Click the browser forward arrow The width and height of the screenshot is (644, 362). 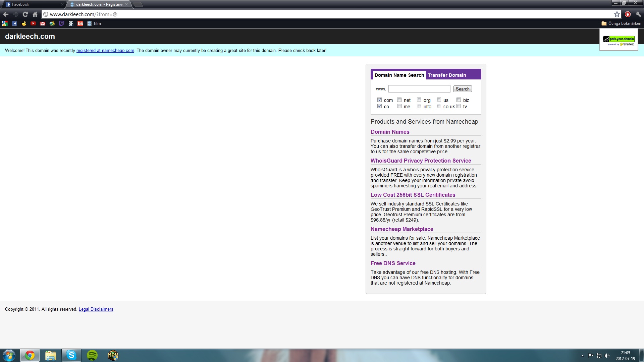(15, 14)
